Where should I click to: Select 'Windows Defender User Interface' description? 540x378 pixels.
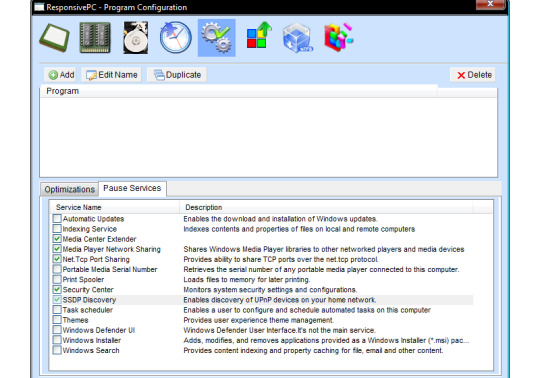point(279,330)
